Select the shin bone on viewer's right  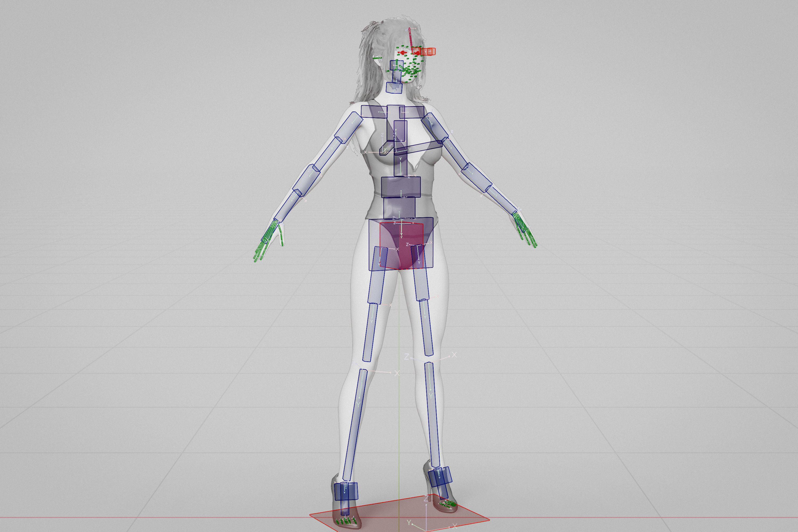(x=433, y=415)
